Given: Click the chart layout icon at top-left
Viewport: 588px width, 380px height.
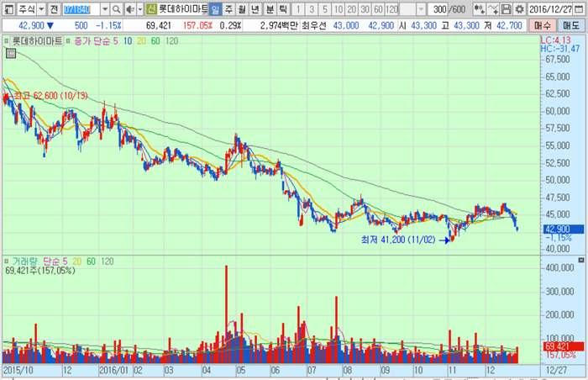Looking at the screenshot, I should pos(9,8).
